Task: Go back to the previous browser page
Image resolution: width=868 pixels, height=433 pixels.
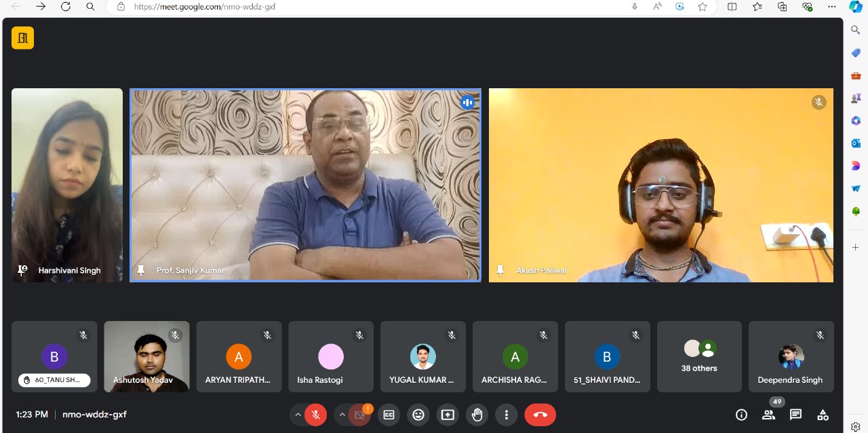Action: pos(16,7)
